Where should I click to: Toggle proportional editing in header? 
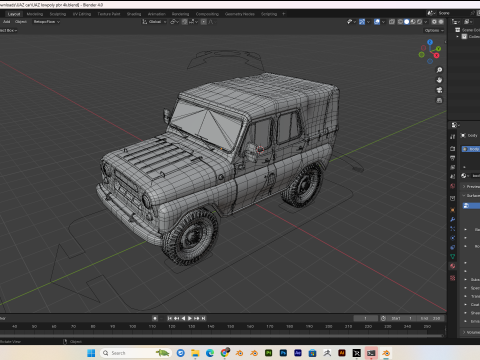tap(203, 22)
